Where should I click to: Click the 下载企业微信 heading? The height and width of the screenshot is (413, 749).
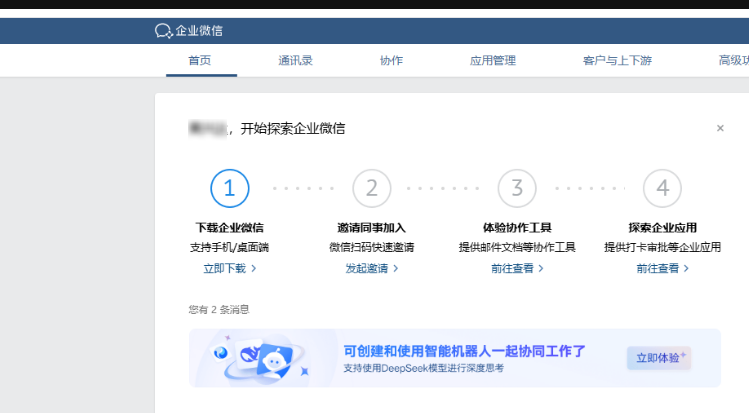pyautogui.click(x=230, y=228)
